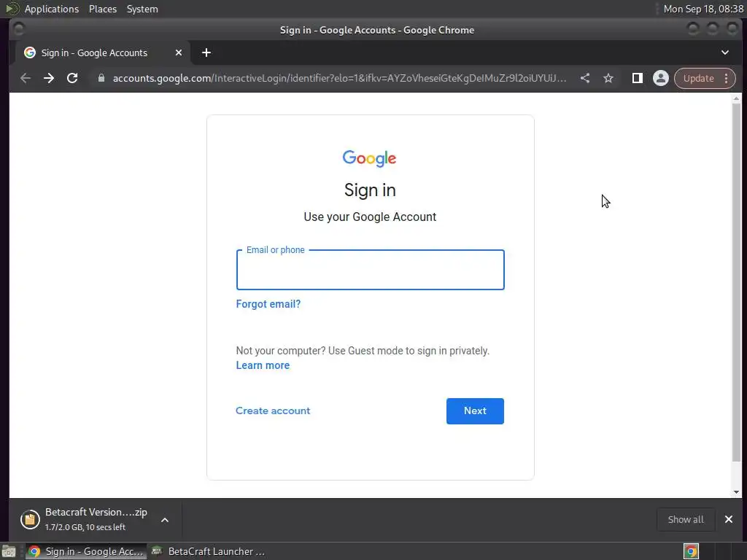Click the browser forward arrow

49,78
